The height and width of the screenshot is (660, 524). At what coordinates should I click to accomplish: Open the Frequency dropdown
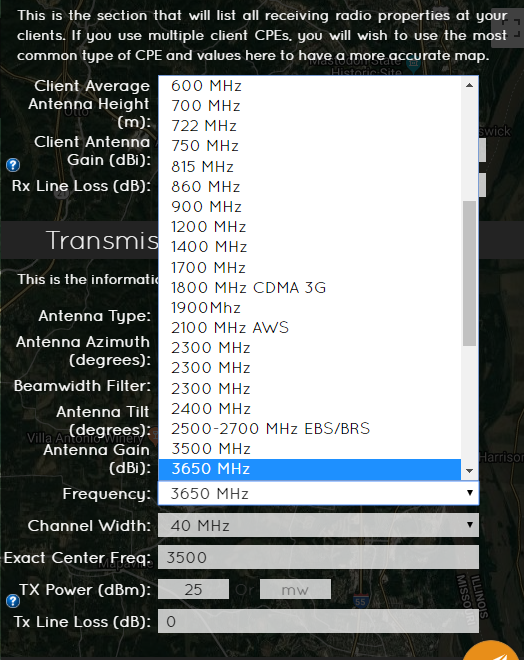tap(318, 493)
